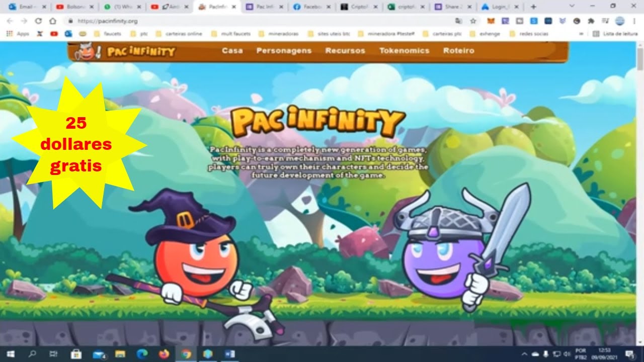Open the browser home page icon
644x362 pixels.
tap(52, 21)
